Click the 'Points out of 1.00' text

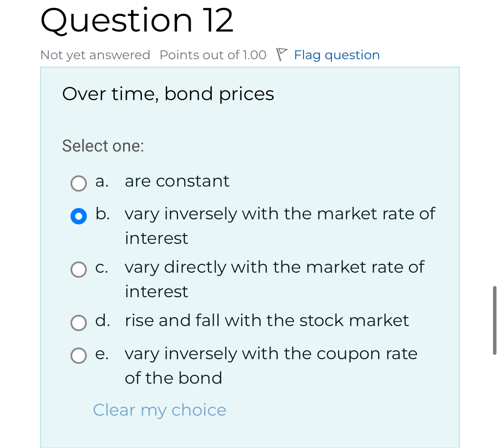(x=213, y=55)
